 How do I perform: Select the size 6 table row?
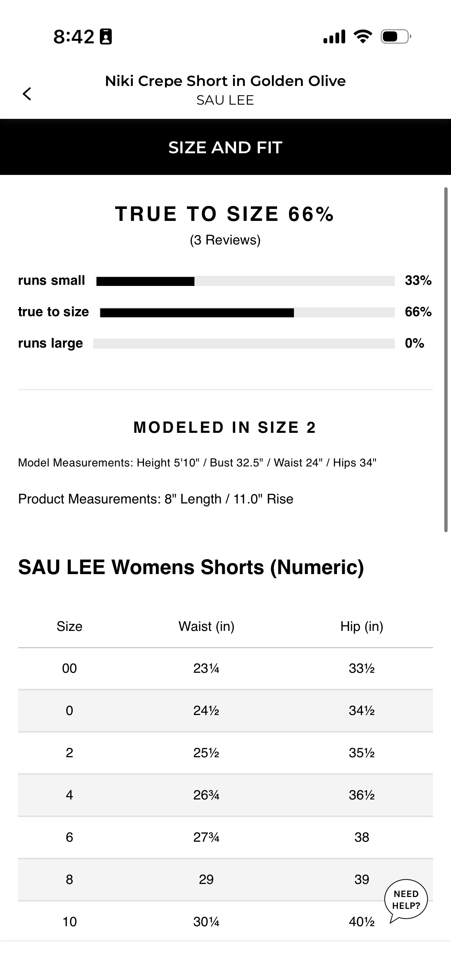[x=225, y=837]
